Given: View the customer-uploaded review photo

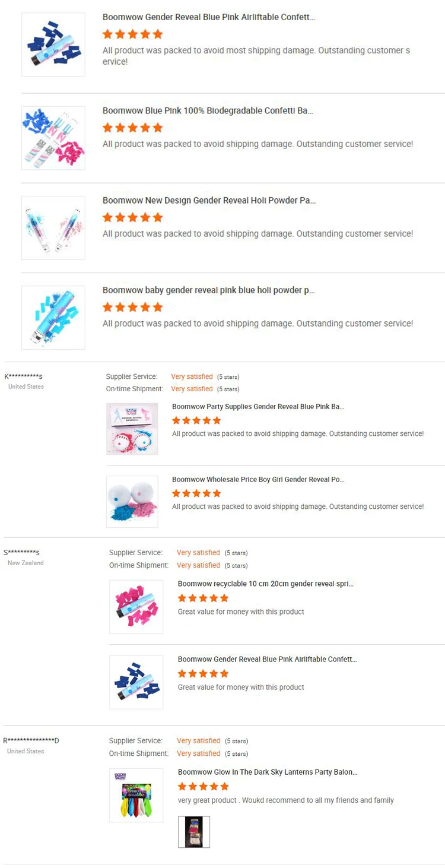Looking at the screenshot, I should tap(194, 832).
